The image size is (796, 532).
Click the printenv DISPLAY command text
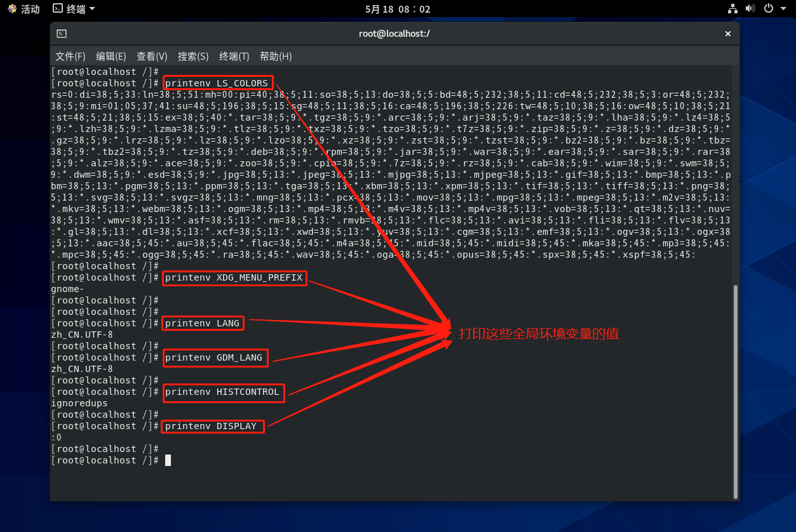[x=211, y=426]
